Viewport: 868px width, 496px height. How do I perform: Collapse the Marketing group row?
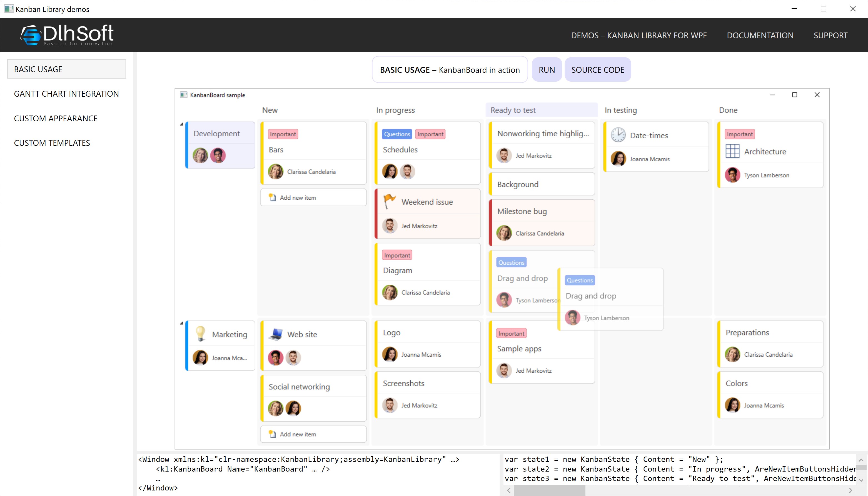click(x=181, y=323)
